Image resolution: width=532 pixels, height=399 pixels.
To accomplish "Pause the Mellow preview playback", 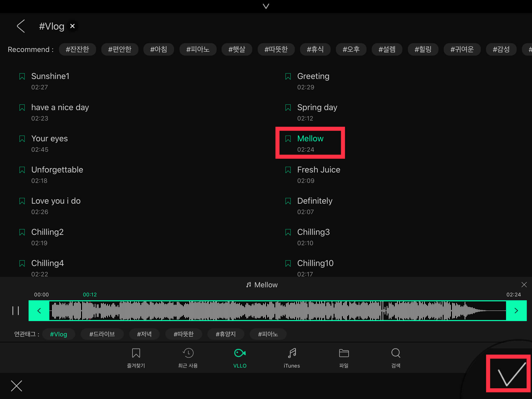I will click(16, 310).
